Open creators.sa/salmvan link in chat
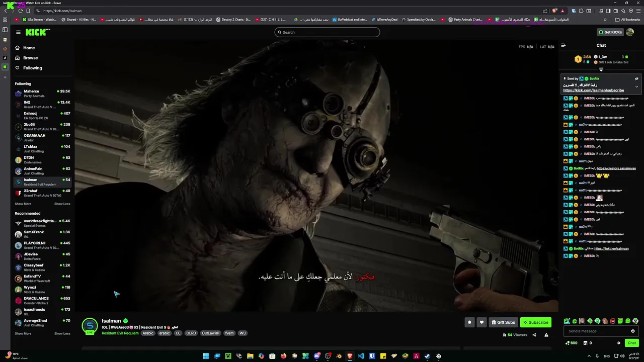 (616, 168)
